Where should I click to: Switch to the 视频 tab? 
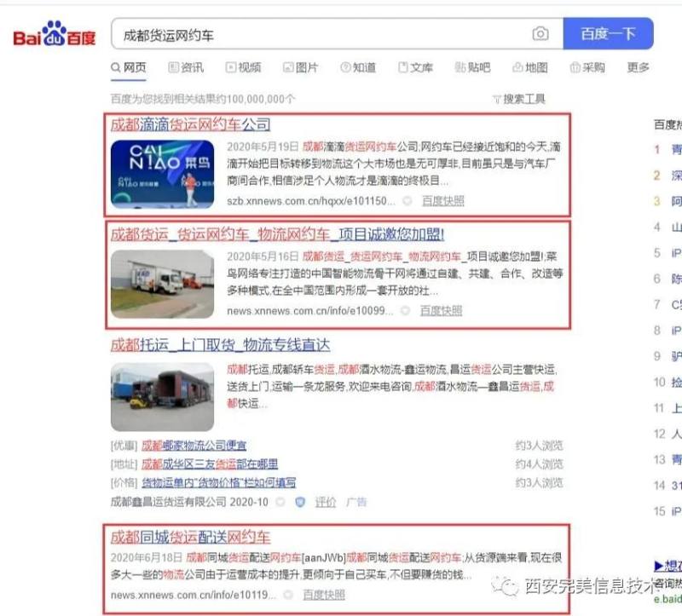pyautogui.click(x=243, y=67)
